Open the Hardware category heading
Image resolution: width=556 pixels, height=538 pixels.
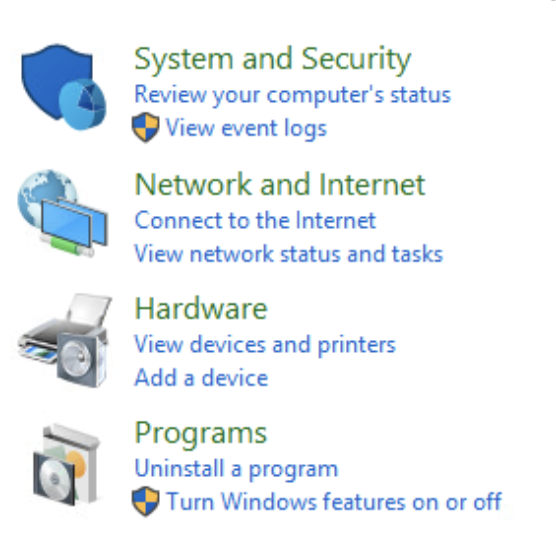(x=201, y=309)
